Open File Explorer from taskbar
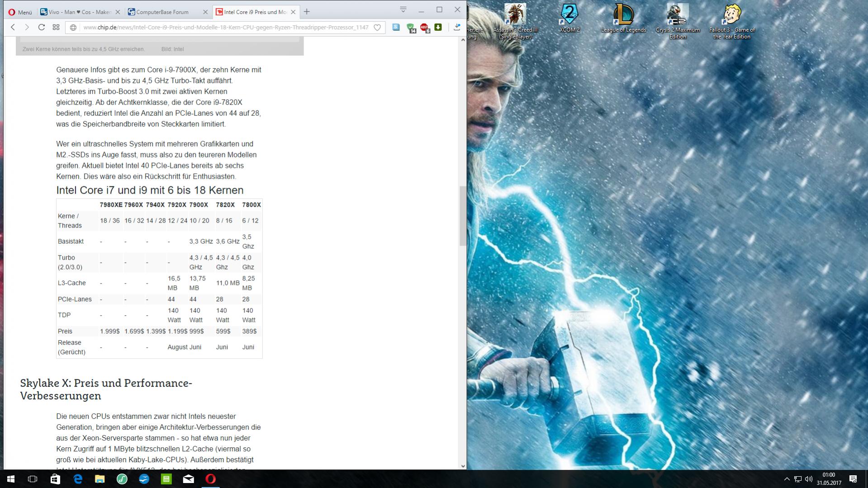868x488 pixels. [100, 479]
